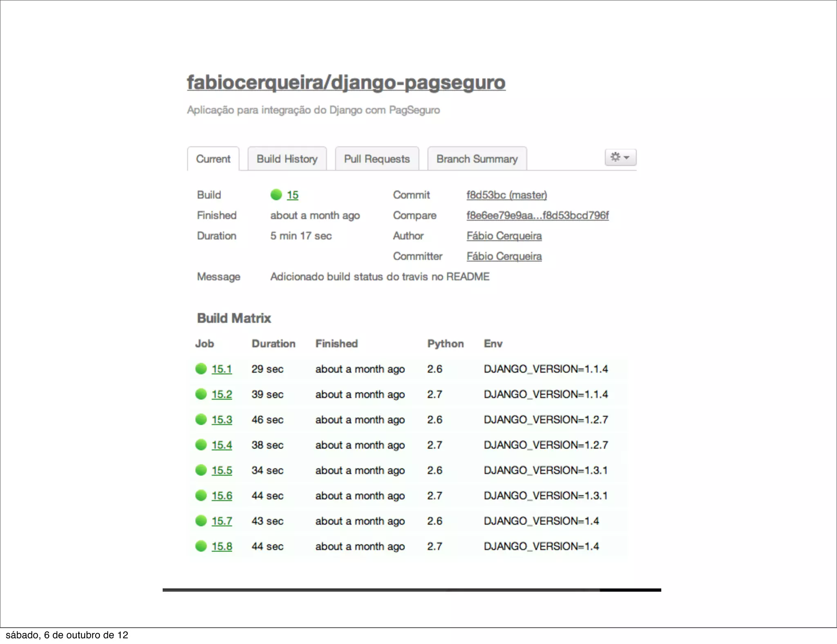837x644 pixels.
Task: Select Python 2.7 value in job 15.2 row
Action: [435, 394]
